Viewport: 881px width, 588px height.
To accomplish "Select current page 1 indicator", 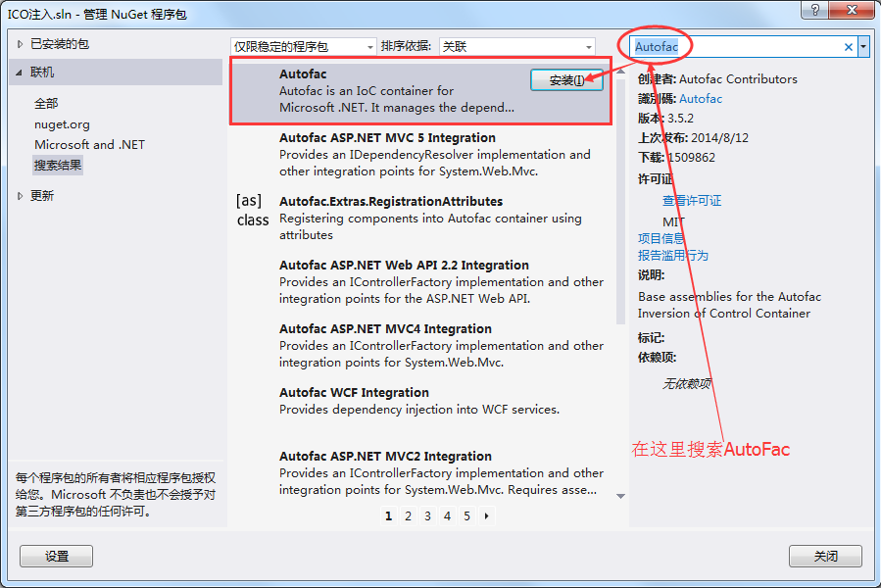I will pyautogui.click(x=388, y=516).
